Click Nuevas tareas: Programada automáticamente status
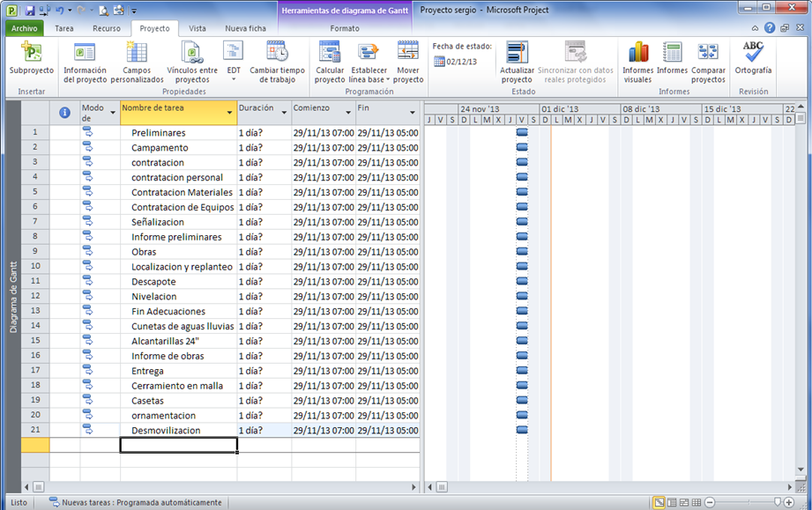Viewport: 812px width, 510px height. pos(135,502)
